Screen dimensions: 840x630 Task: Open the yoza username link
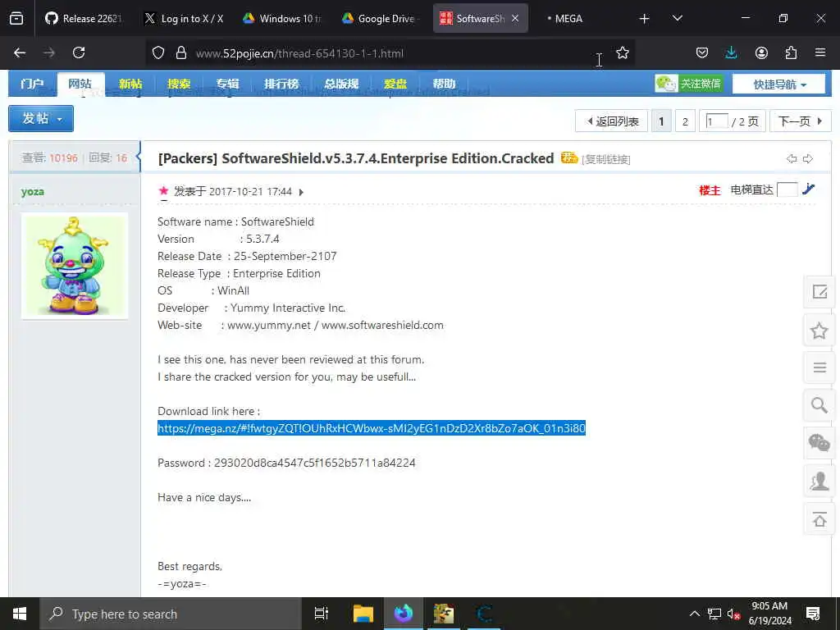point(32,191)
